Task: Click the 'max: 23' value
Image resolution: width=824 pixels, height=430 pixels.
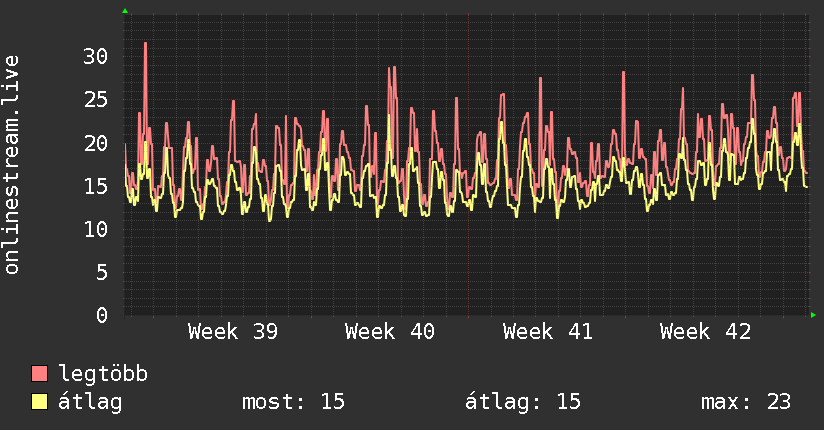Action: point(746,402)
